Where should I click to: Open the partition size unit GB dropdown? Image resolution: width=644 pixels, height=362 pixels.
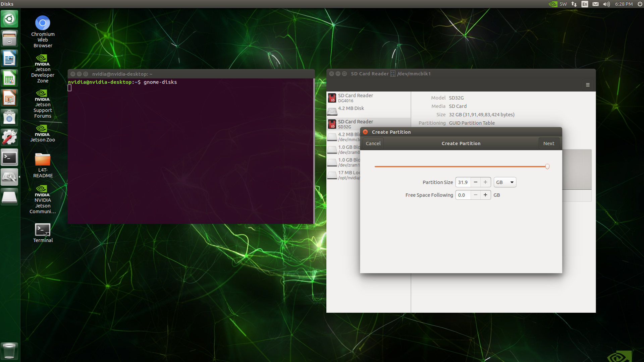click(x=505, y=182)
